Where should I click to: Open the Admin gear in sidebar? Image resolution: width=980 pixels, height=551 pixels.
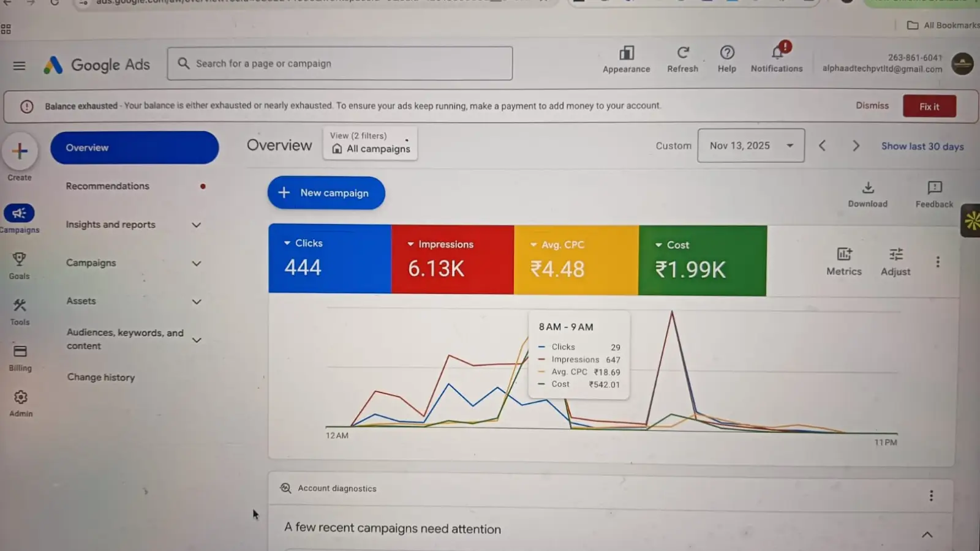20,398
